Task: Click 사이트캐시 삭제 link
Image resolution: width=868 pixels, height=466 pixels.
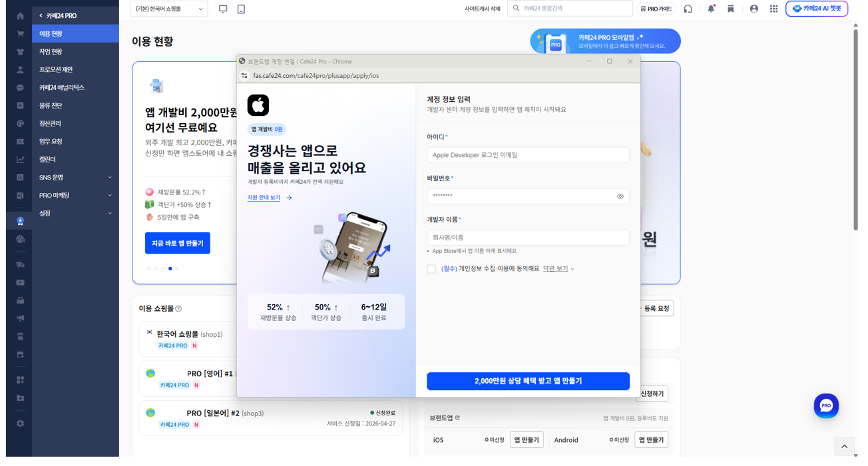Action: tap(482, 9)
